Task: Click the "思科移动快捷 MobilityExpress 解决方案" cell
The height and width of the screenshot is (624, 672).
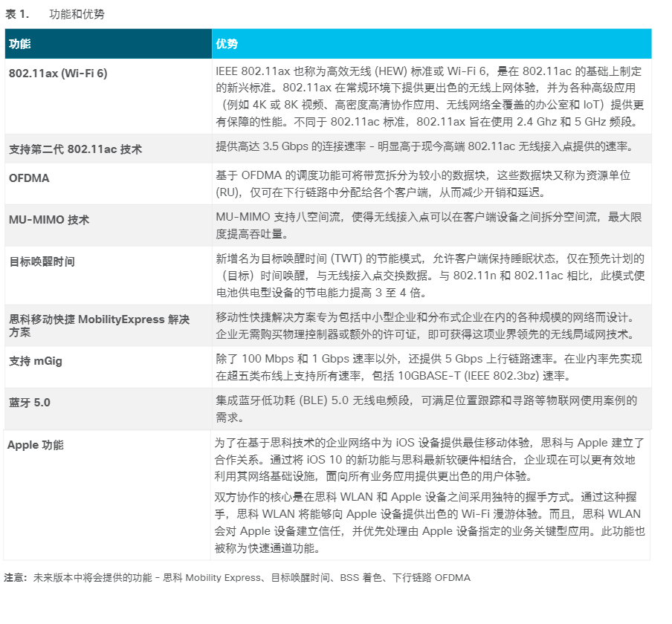Action: click(x=99, y=326)
